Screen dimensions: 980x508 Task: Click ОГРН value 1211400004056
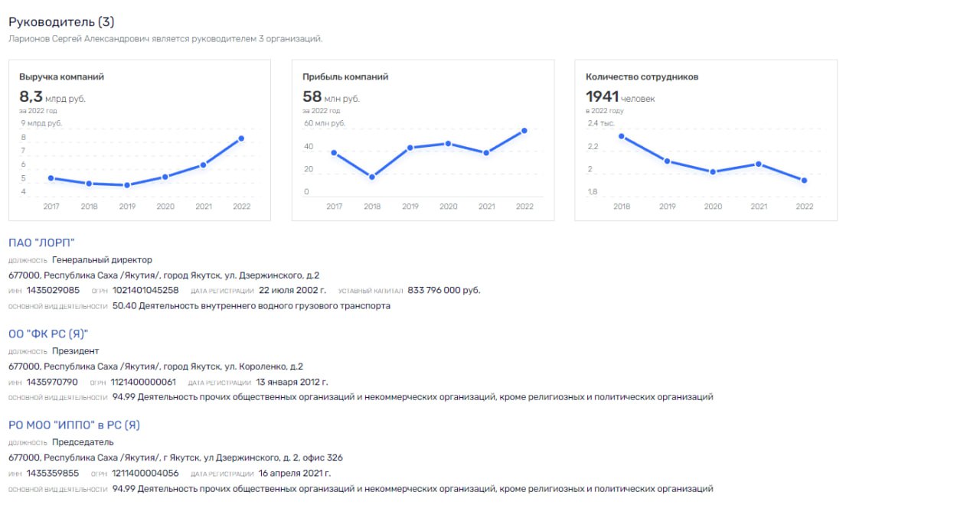point(145,473)
